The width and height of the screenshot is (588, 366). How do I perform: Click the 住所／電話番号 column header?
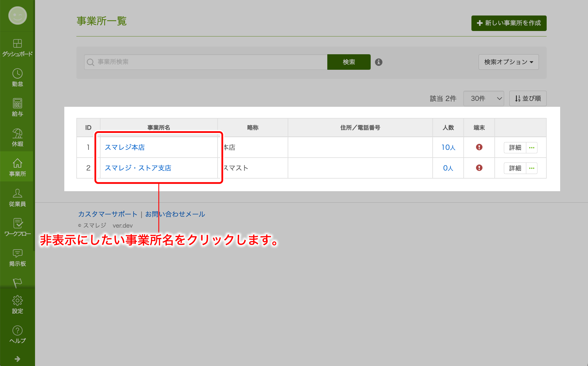[360, 127]
